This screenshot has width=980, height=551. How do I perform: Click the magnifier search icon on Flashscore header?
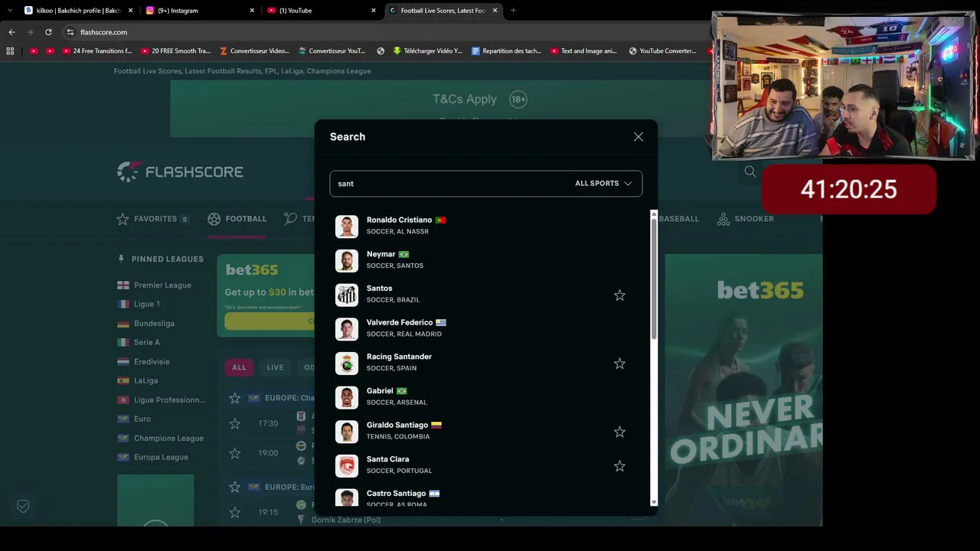tap(750, 172)
